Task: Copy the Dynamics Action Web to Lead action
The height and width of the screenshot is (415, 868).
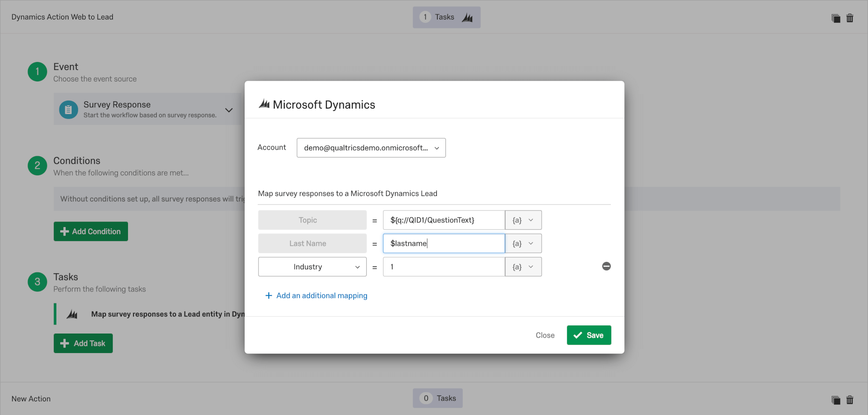Action: point(836,18)
